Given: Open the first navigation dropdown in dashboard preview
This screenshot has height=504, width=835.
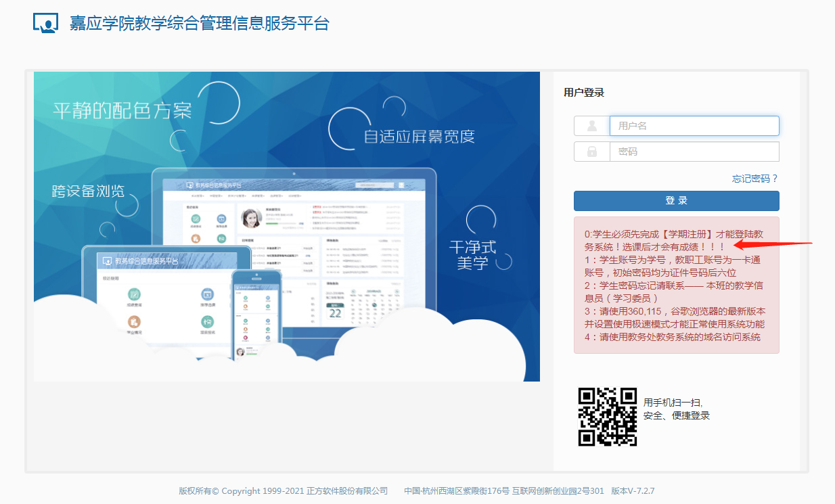Looking at the screenshot, I should pyautogui.click(x=197, y=196).
